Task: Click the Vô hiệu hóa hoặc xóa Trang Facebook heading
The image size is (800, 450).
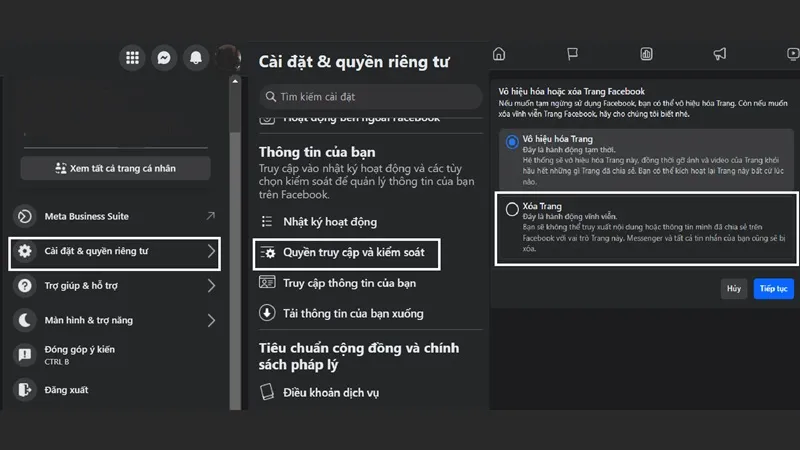Action: tap(571, 92)
